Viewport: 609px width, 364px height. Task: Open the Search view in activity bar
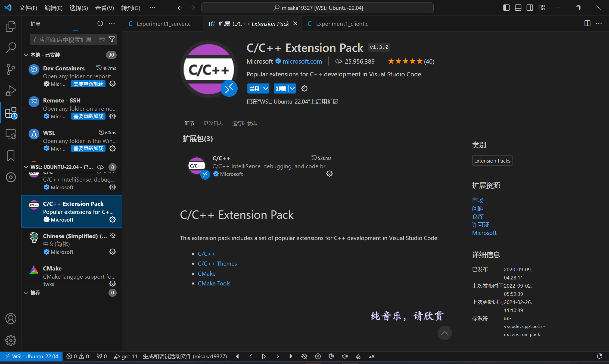(x=11, y=48)
